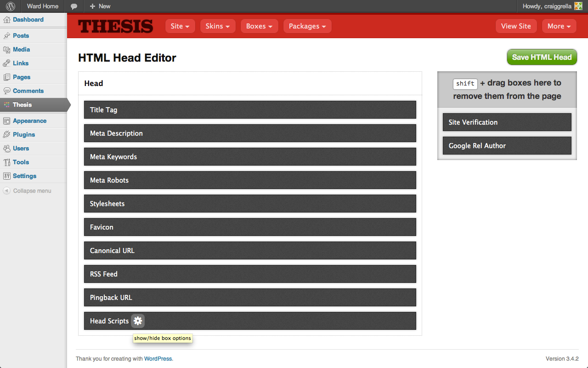Click the Save HTML Head button
The height and width of the screenshot is (368, 588).
coord(542,57)
